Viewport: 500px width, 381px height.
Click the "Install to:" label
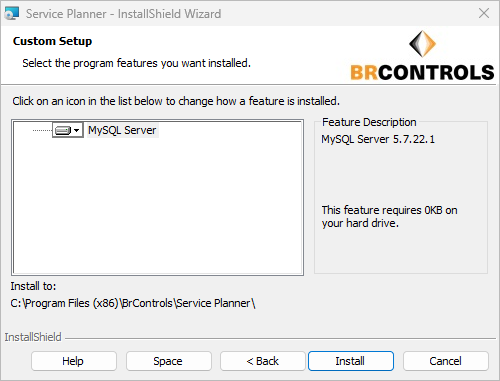coord(33,286)
